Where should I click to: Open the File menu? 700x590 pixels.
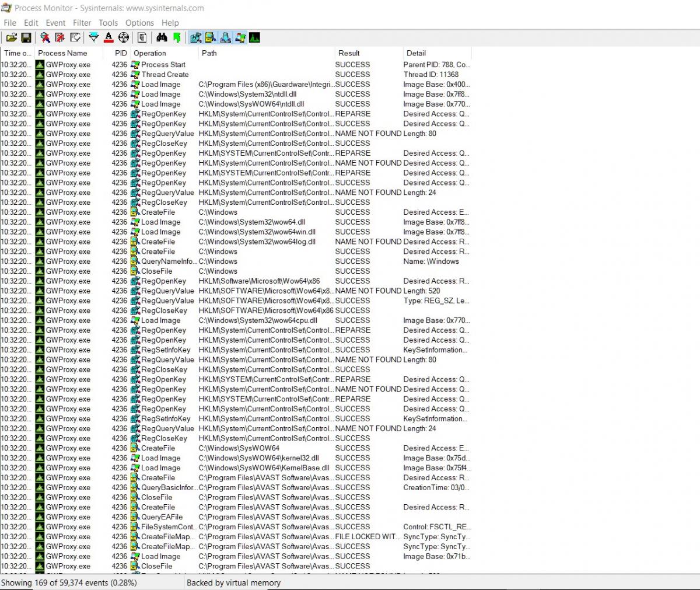(x=10, y=23)
